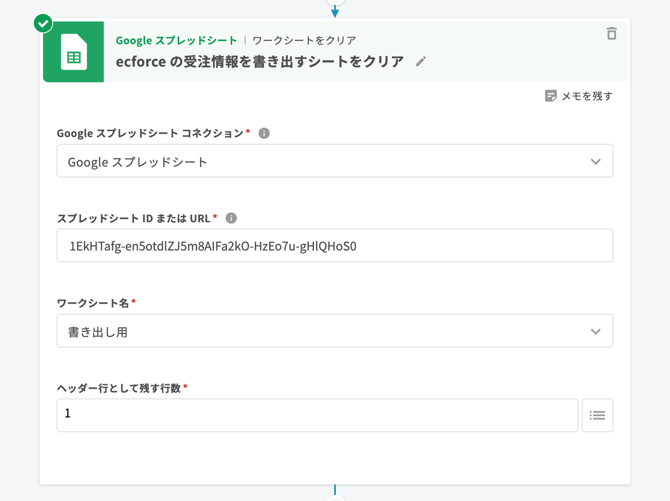Click the ワークシートをクリア action label

(x=304, y=41)
